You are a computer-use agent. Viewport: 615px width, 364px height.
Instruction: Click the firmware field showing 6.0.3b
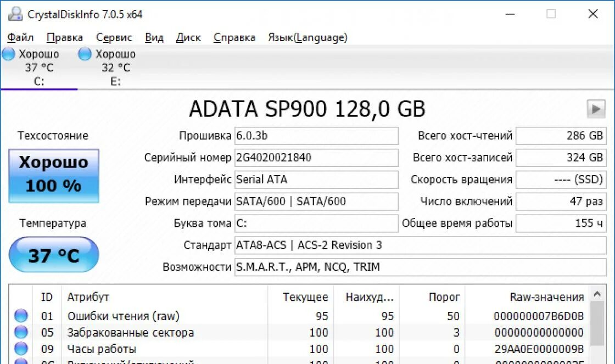(x=316, y=136)
